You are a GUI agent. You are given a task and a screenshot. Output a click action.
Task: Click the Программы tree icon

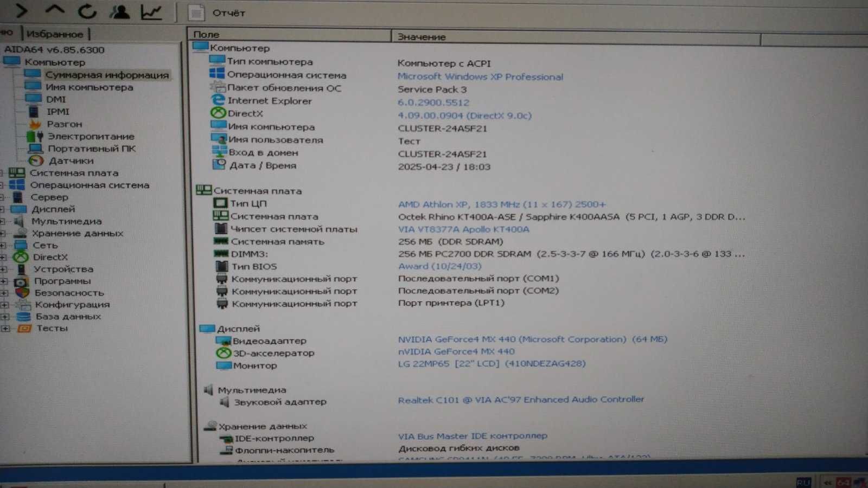pyautogui.click(x=21, y=281)
